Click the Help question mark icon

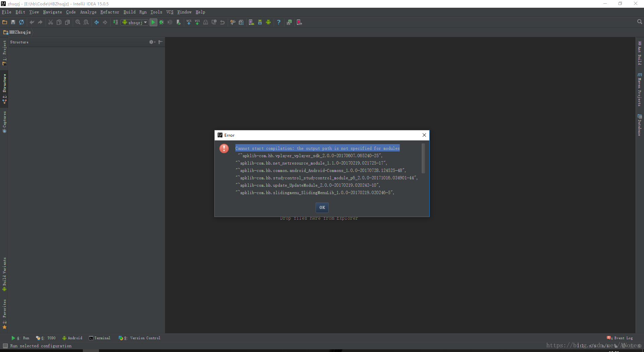tap(279, 22)
